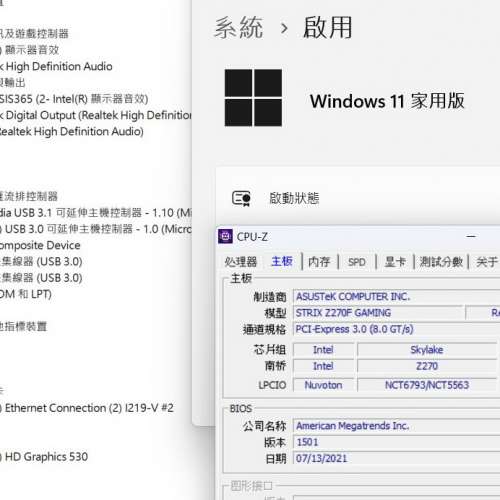Select the HD Graphics 530 display adapter
The width and height of the screenshot is (500, 500).
tap(44, 457)
